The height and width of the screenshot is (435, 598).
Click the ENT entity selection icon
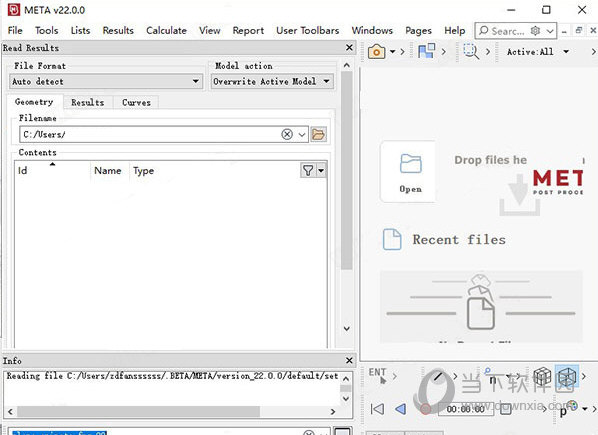378,375
